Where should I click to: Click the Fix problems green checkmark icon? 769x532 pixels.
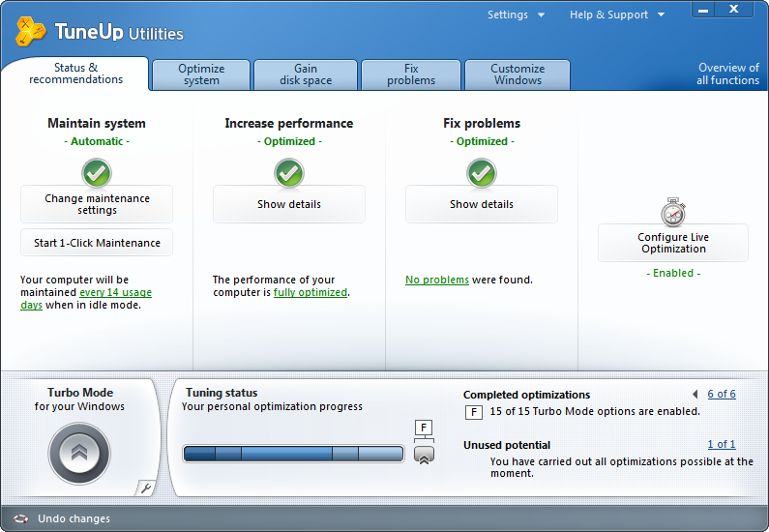pos(481,173)
